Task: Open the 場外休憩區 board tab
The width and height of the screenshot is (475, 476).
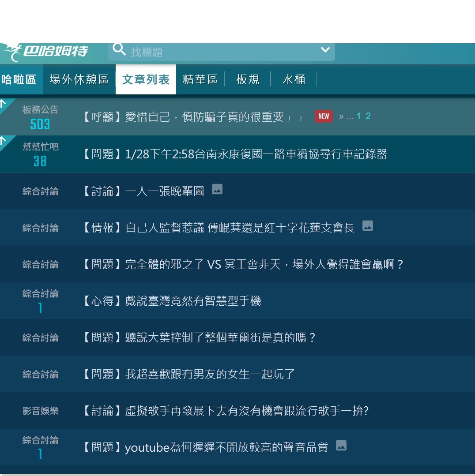Action: coord(79,79)
